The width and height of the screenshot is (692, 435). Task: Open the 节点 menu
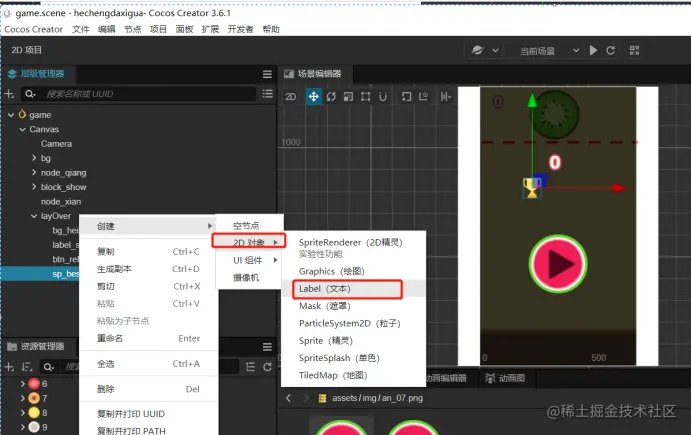132,29
